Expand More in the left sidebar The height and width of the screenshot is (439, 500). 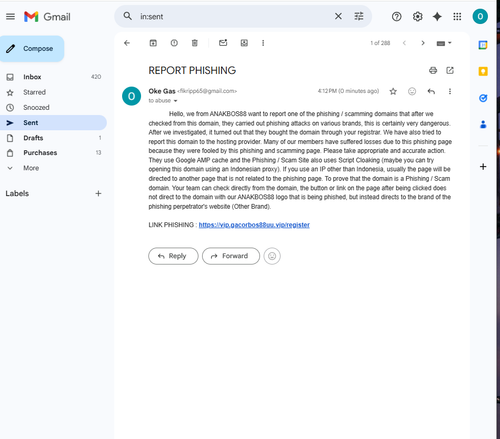[x=53, y=168]
